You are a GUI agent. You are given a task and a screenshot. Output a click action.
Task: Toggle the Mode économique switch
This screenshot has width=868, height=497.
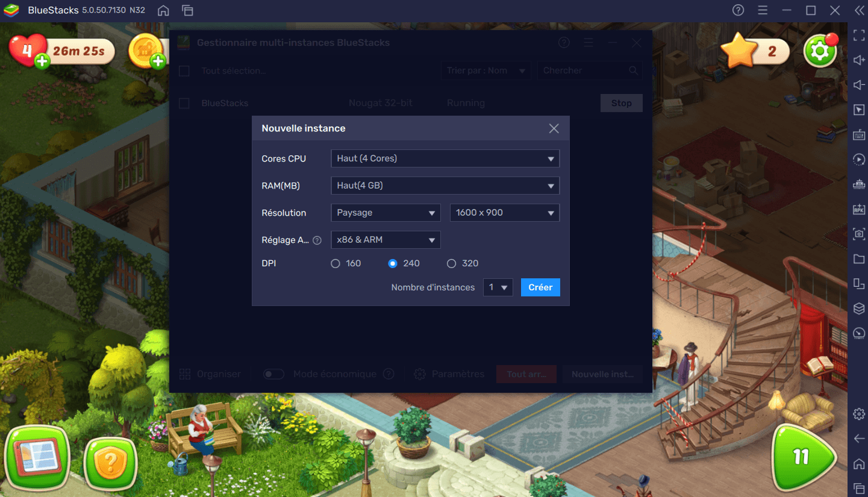(273, 374)
